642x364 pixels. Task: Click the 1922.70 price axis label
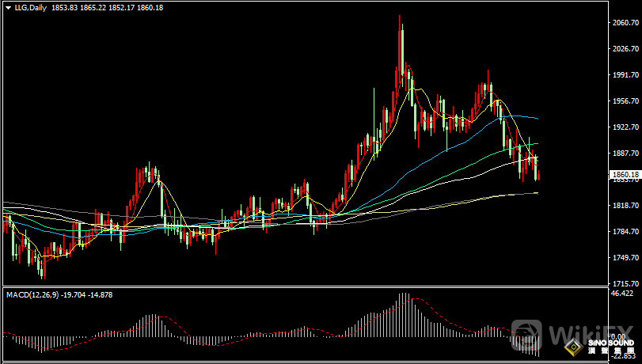(626, 127)
